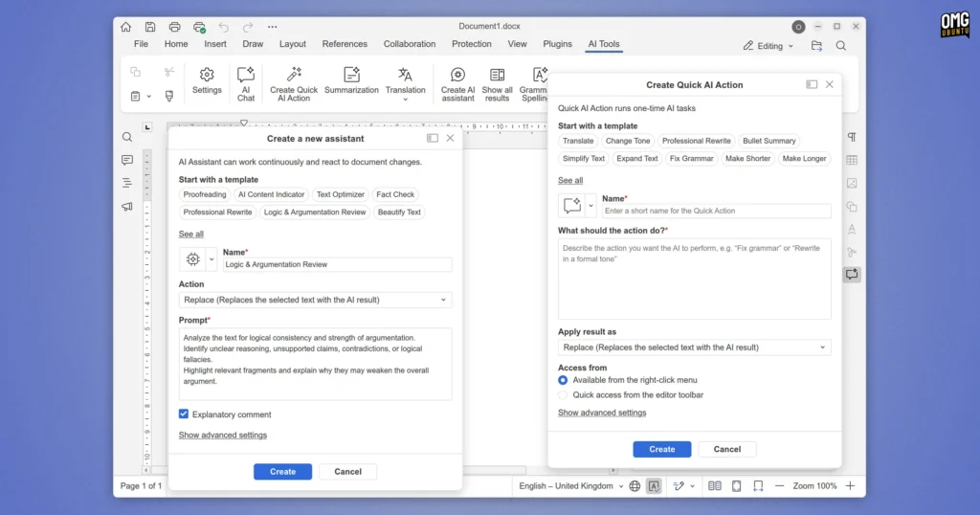Click the zoom in plus button
Image resolution: width=980 pixels, height=515 pixels.
coord(850,486)
